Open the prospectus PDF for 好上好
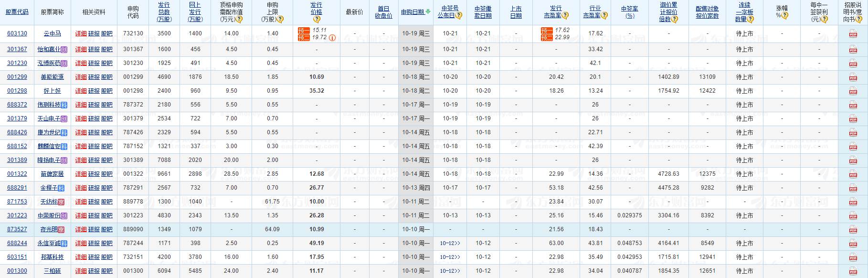Screen dimensions: 868x278 [853, 91]
